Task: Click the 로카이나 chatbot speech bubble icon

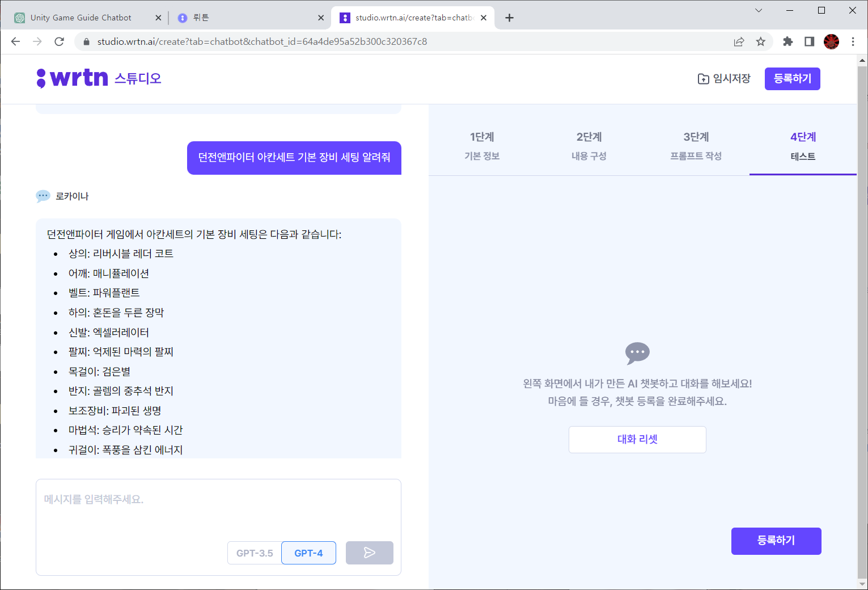Action: tap(43, 196)
